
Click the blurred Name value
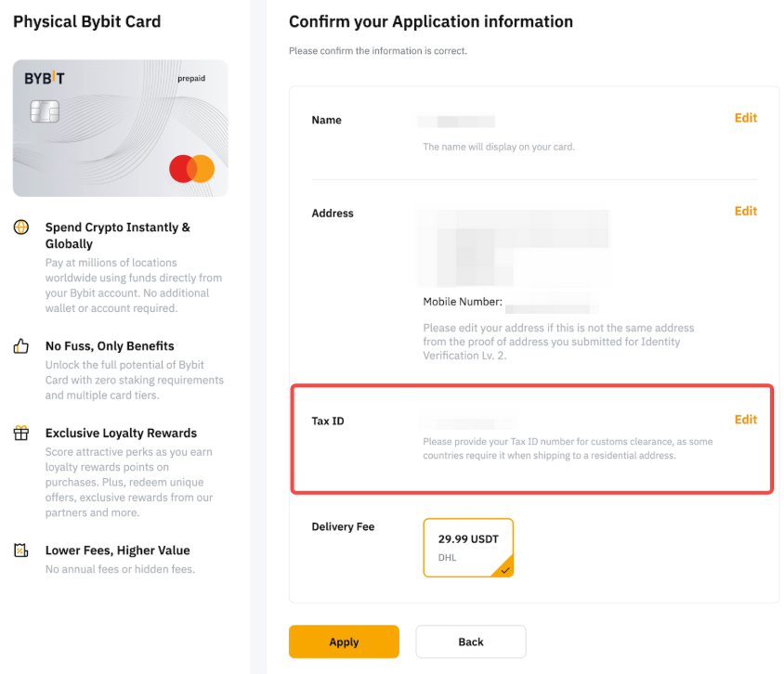[x=460, y=122]
